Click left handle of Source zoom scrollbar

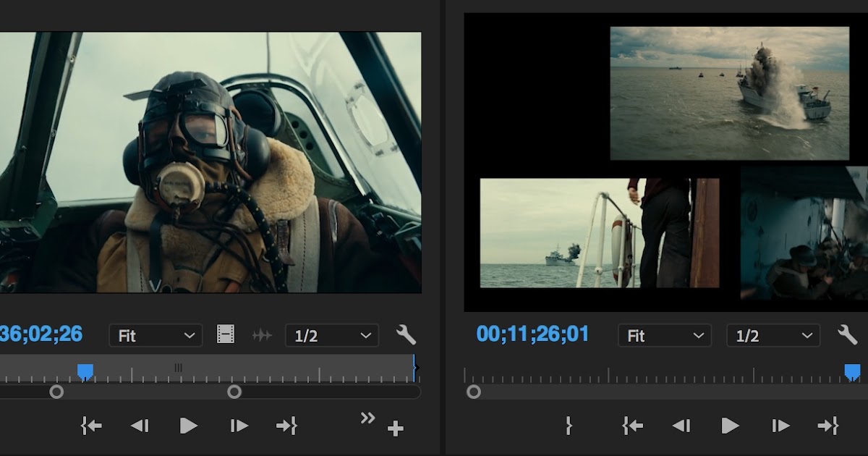tap(56, 392)
